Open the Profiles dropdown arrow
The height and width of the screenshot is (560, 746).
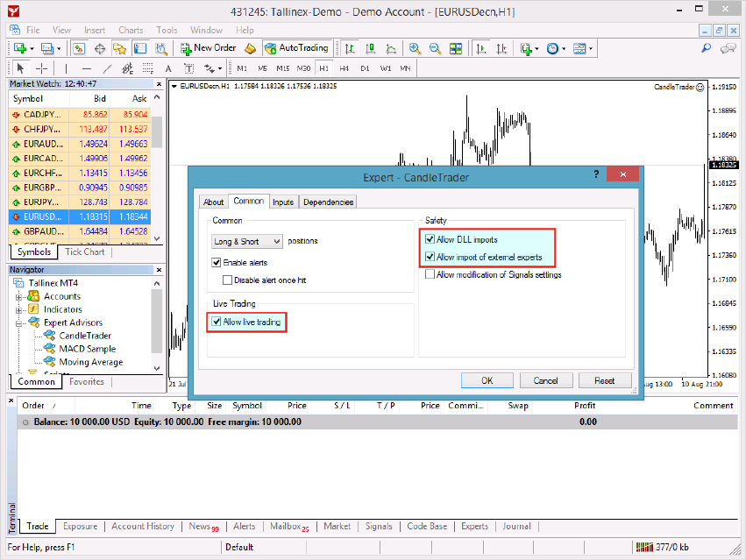(59, 48)
